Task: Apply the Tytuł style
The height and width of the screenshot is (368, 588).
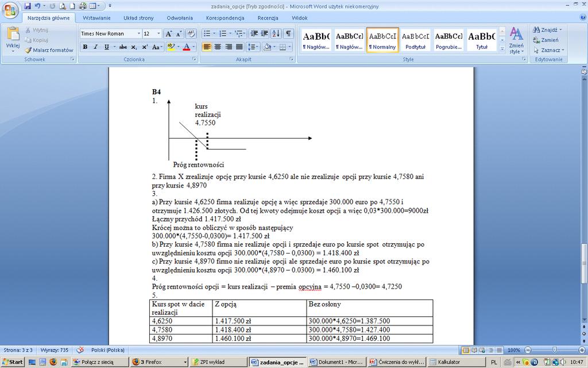Action: [482, 40]
